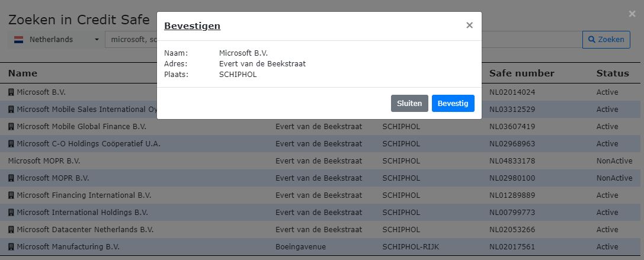Viewport: 644px width, 260px height.
Task: Click building icon for Microsoft Manufacturing B.V.
Action: click(x=11, y=246)
